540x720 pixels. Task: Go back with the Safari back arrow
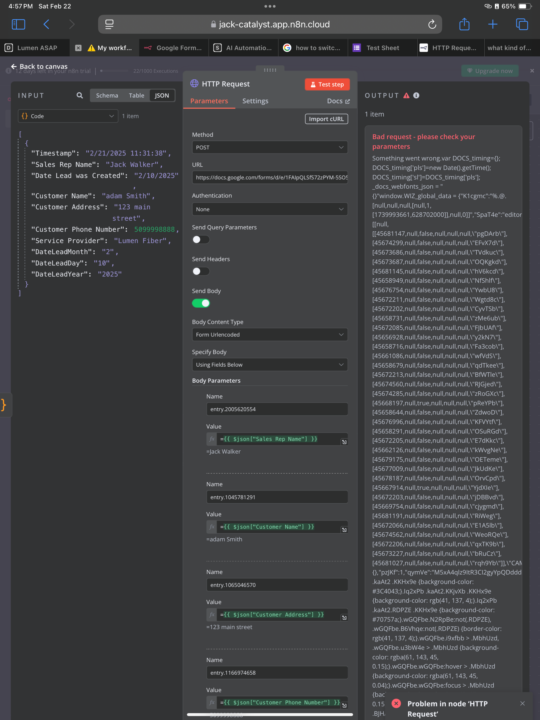(x=46, y=24)
